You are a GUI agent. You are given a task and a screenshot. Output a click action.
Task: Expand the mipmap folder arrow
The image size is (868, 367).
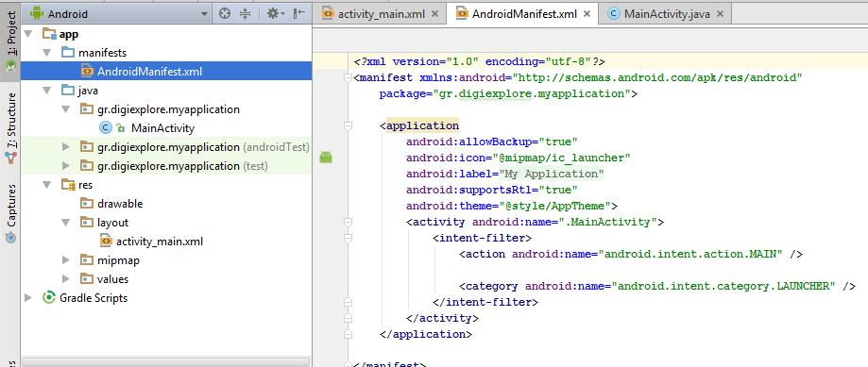click(66, 260)
